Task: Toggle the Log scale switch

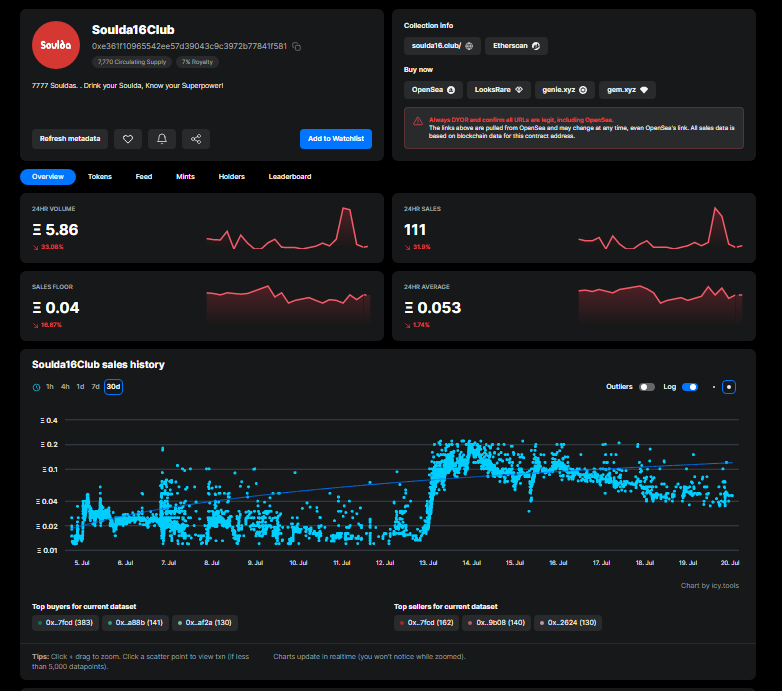Action: click(690, 387)
